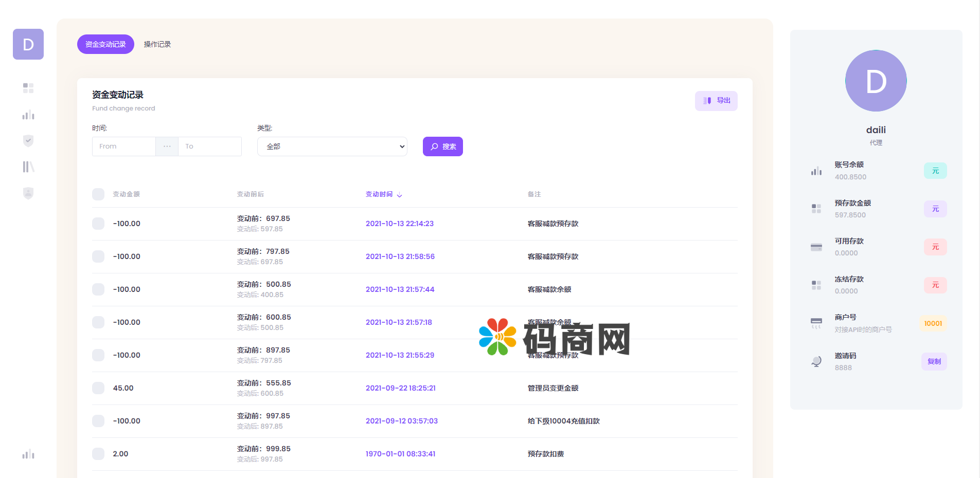Viewport: 980px width, 478px height.
Task: Copy the invitation code with 复制
Action: (934, 361)
